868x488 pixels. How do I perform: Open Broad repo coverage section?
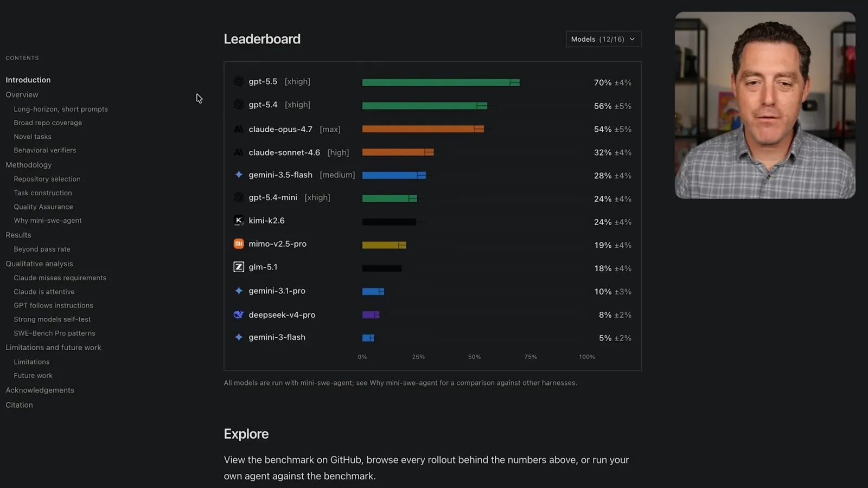[x=48, y=123]
